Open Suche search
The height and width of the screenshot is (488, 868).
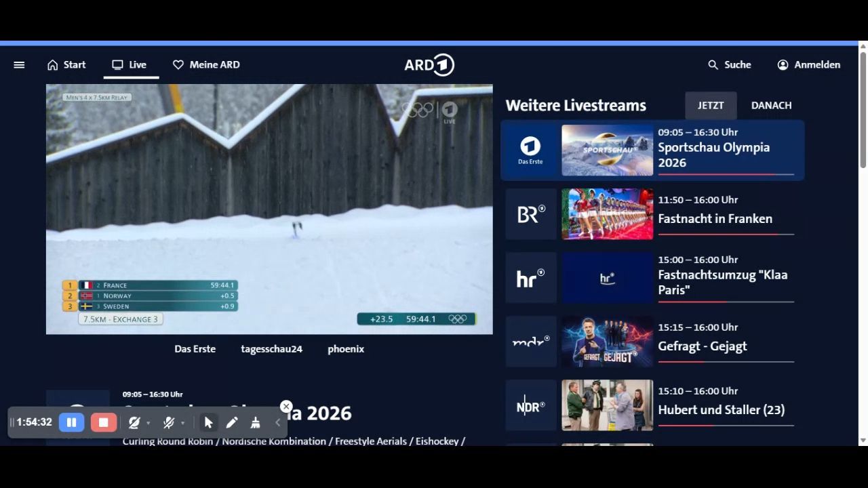point(729,65)
